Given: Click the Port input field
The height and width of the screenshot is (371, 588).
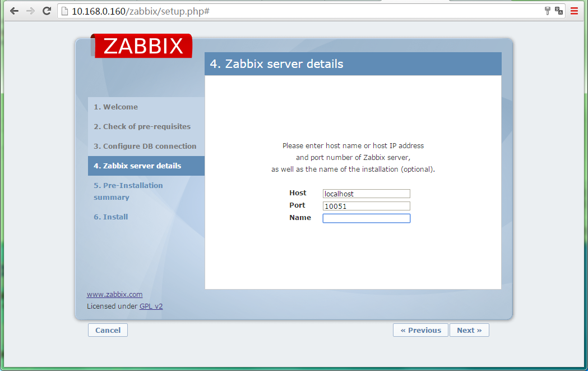Looking at the screenshot, I should 367,206.
